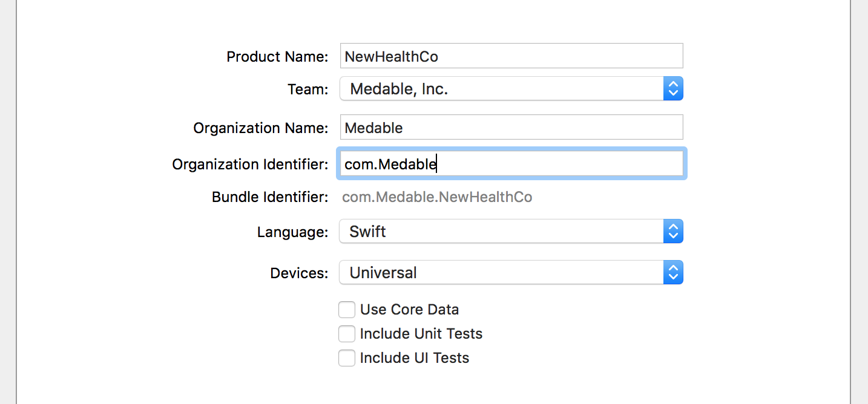Open the Language dropdown set to Swift
The width and height of the screenshot is (868, 404).
click(501, 232)
